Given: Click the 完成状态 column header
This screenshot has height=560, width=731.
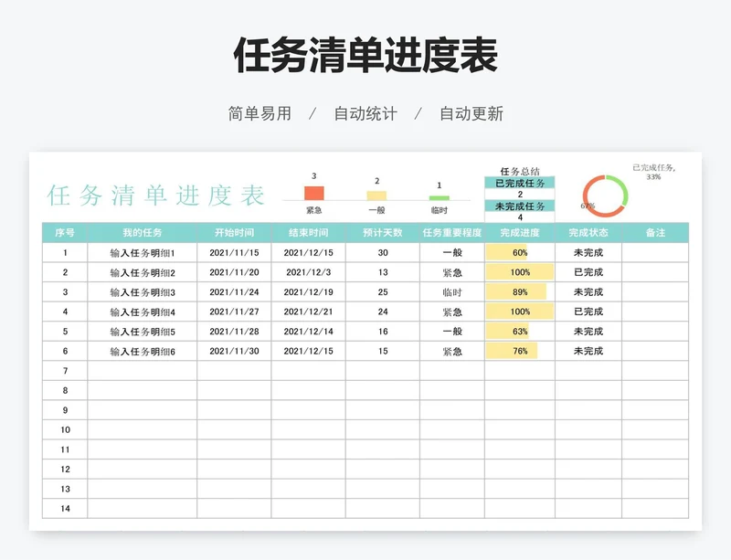Looking at the screenshot, I should pos(588,233).
